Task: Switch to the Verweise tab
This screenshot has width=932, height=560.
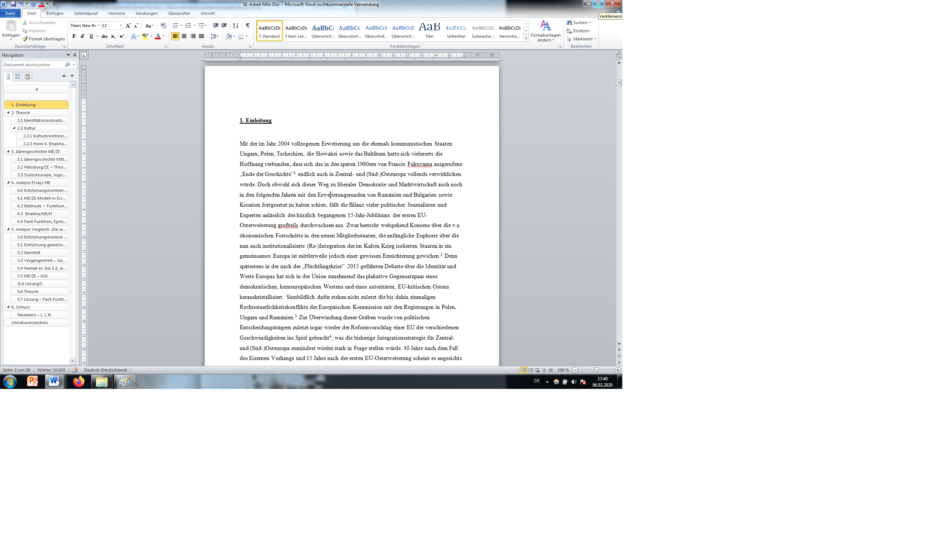Action: [x=116, y=13]
